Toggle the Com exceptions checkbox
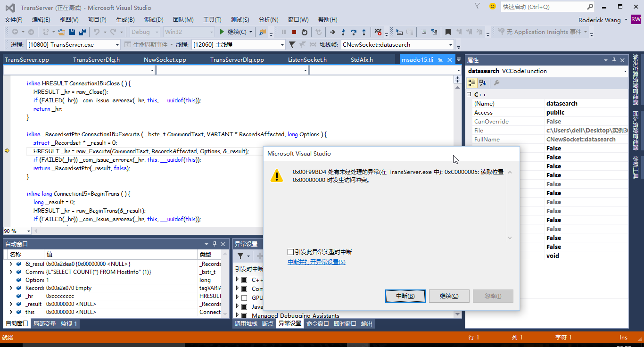 [x=244, y=289]
